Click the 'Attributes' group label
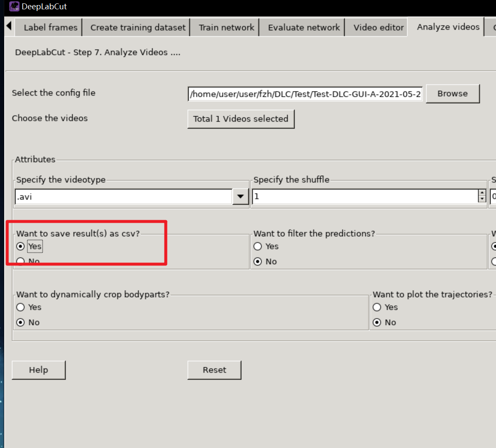 coord(35,159)
